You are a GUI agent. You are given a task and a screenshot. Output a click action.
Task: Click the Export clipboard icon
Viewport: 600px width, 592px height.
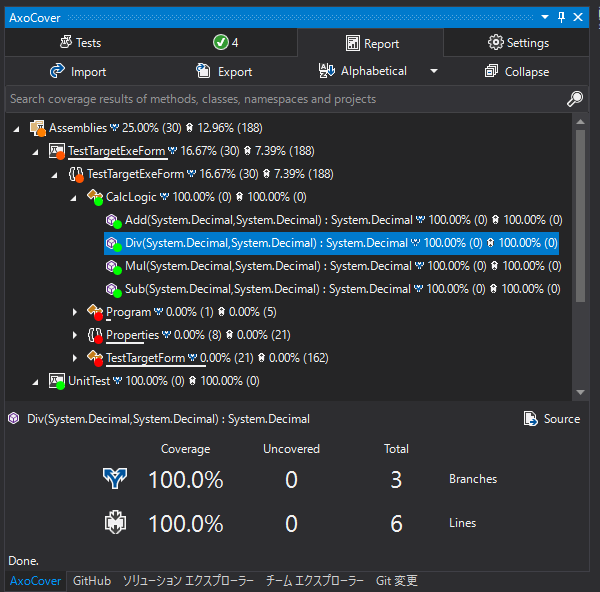[x=203, y=71]
